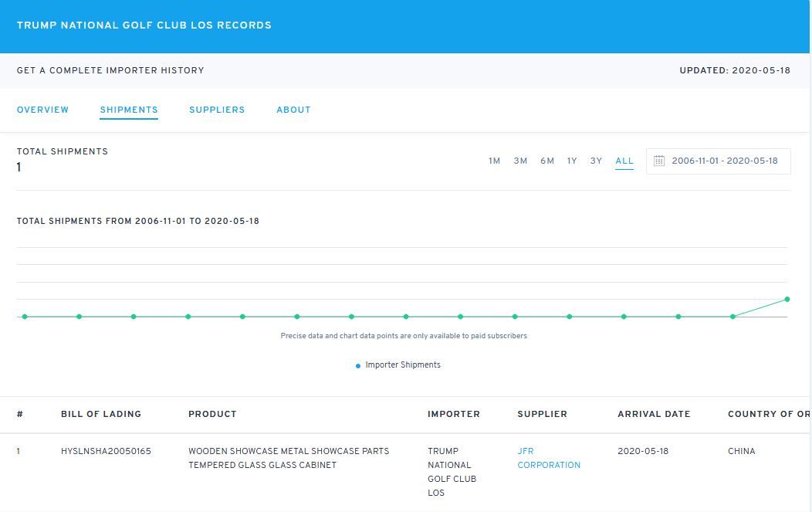The width and height of the screenshot is (812, 512).
Task: Select the ALL time range
Action: click(x=624, y=161)
